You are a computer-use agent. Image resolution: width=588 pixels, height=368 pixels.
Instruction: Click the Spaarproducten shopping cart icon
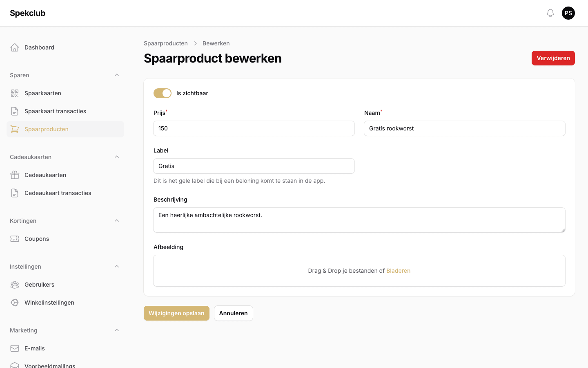coord(15,129)
